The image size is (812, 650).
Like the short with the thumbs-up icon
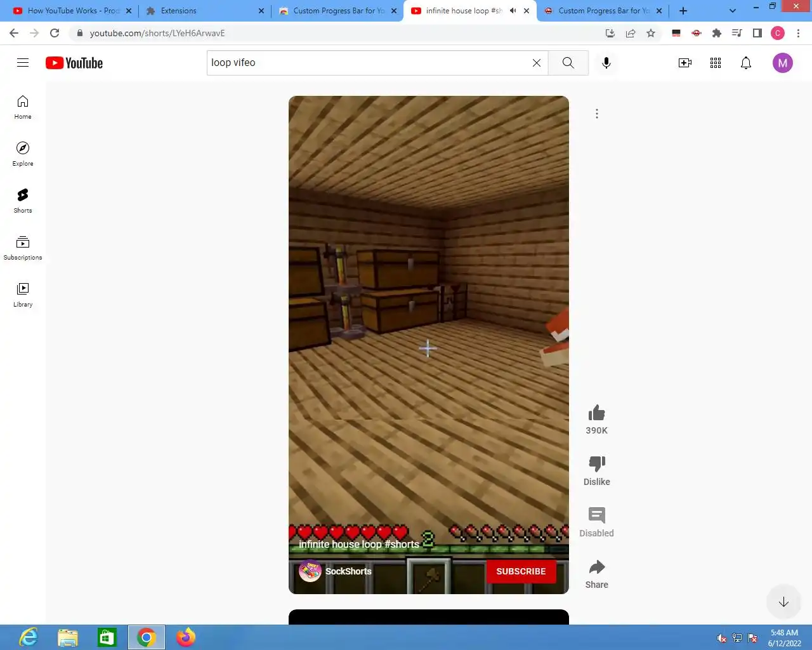(597, 413)
